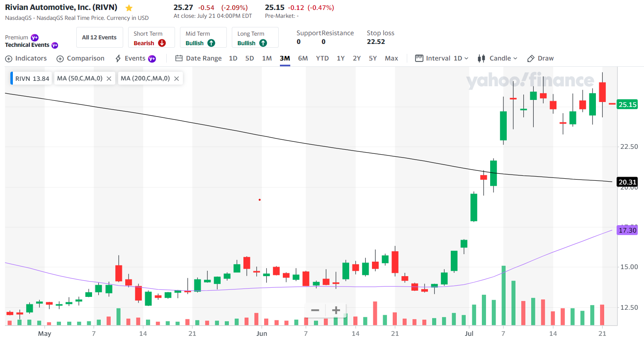Click the Interval ruler icon
The image size is (644, 340).
point(419,58)
